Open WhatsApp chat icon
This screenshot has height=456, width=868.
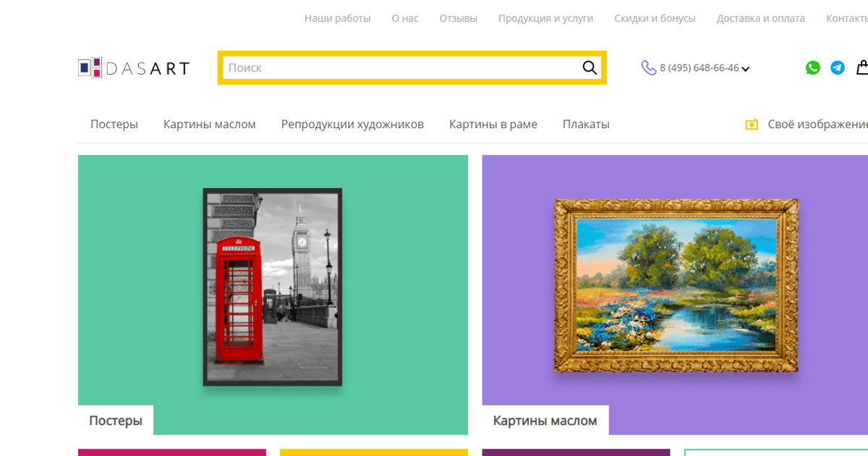click(x=813, y=68)
